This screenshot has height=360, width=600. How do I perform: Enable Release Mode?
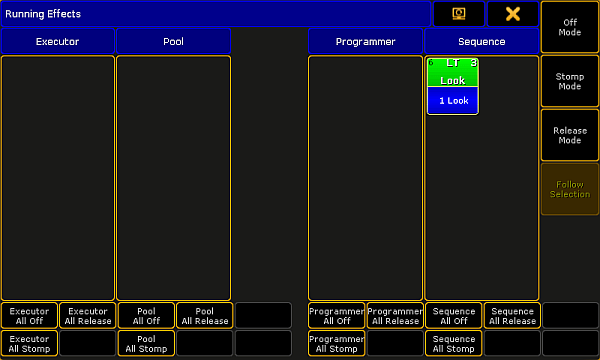[569, 135]
